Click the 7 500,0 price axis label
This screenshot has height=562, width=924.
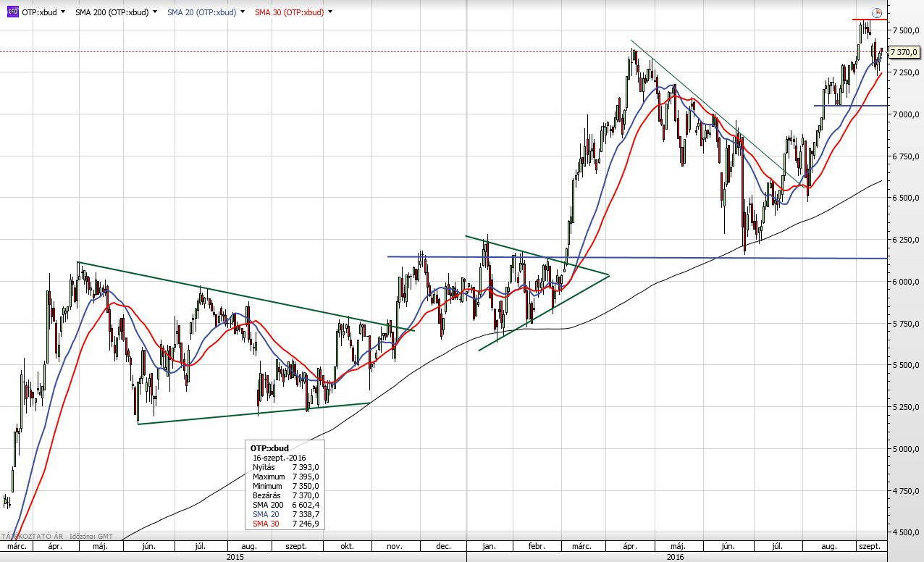pos(905,31)
